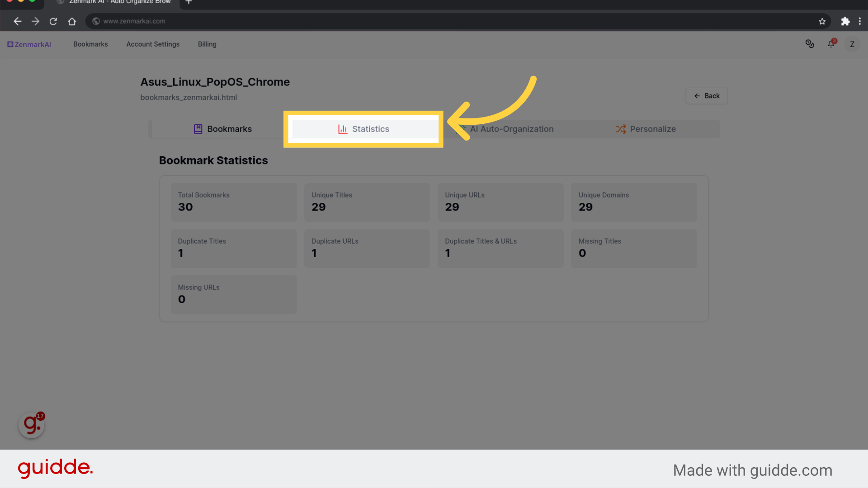Switch to the Statistics tab

[363, 129]
